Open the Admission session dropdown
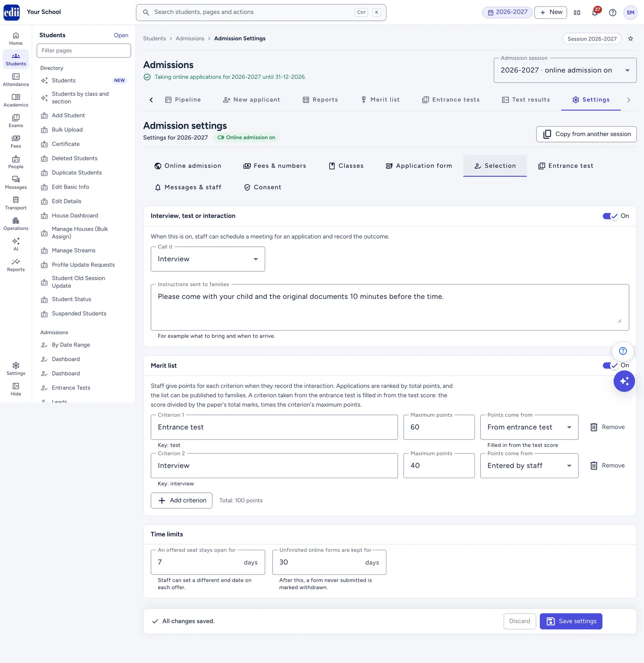Viewport: 644px width, 663px height. coord(565,70)
